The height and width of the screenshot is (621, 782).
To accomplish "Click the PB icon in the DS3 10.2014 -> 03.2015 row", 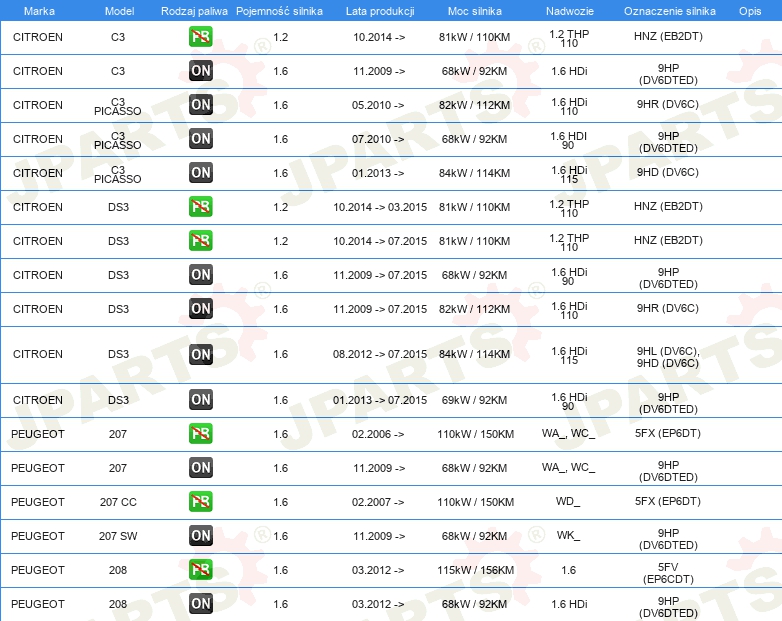I will 200,207.
